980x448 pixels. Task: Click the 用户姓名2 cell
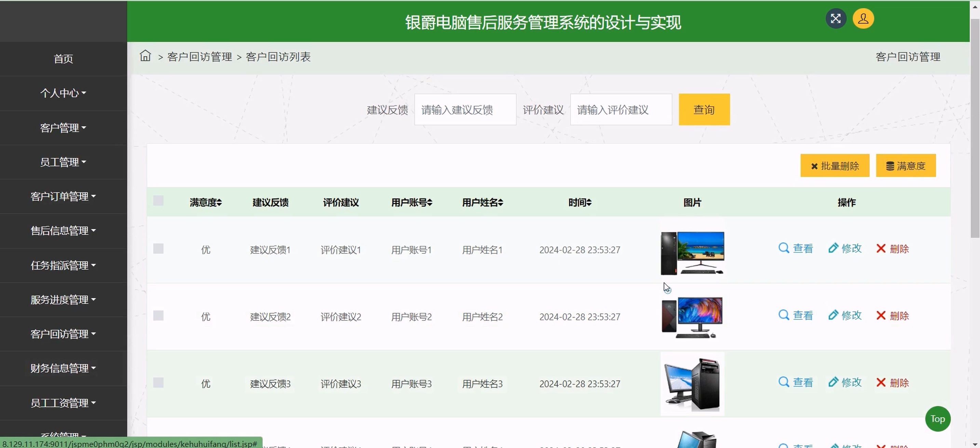pyautogui.click(x=482, y=317)
